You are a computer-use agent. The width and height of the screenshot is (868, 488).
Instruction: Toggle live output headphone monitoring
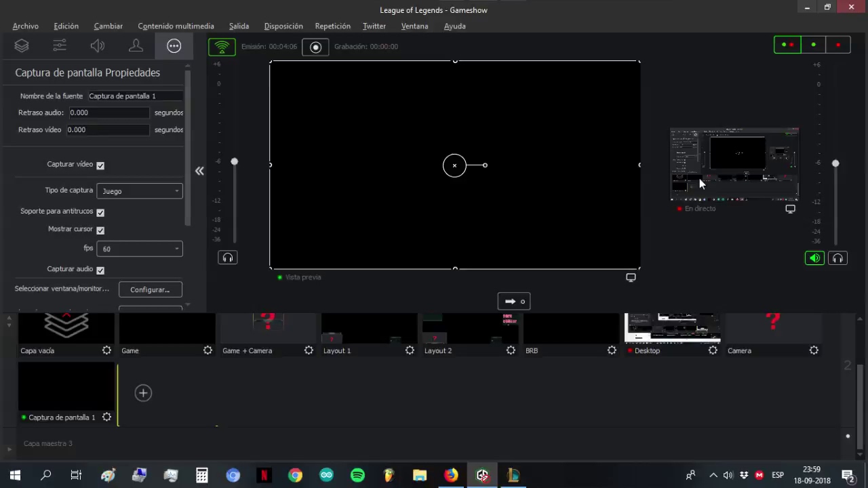pos(837,258)
